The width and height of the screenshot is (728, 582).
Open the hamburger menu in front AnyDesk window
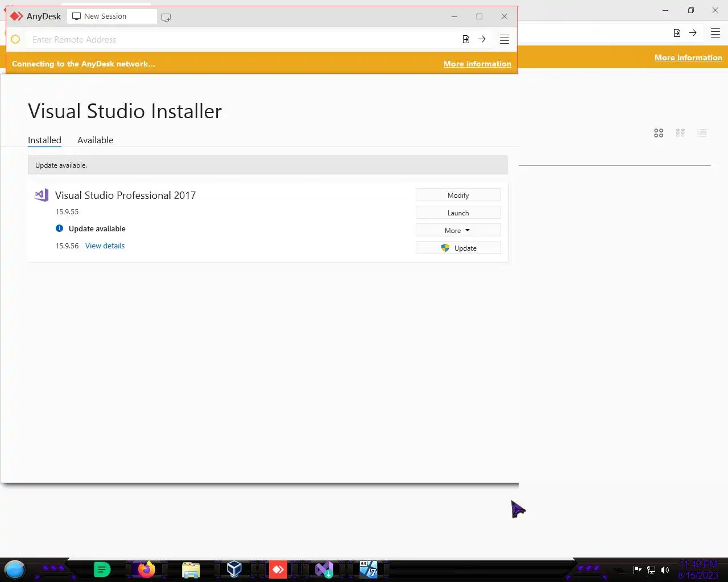coord(504,39)
